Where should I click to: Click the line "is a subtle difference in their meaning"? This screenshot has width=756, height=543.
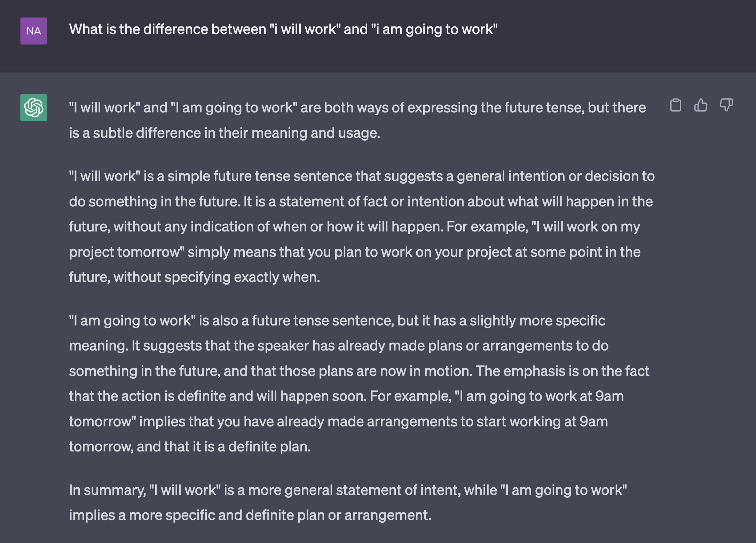point(225,133)
